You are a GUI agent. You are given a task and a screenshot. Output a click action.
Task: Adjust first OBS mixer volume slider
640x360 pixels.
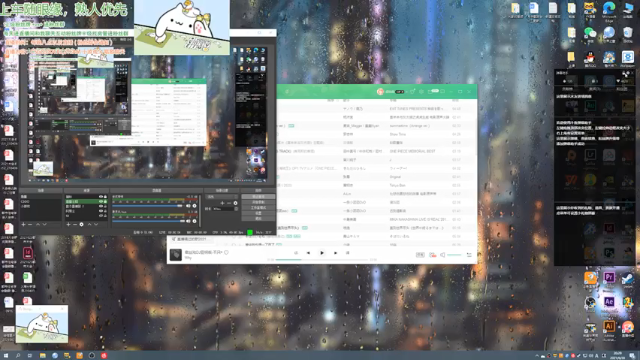[148, 206]
